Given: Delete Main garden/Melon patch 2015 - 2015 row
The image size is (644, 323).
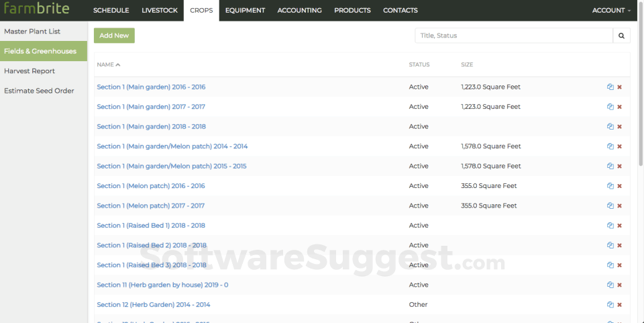Looking at the screenshot, I should [x=619, y=166].
